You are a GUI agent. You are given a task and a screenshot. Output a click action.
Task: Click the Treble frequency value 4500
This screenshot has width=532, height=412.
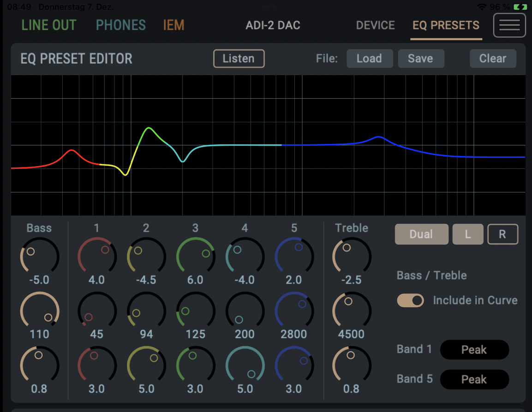coord(352,334)
